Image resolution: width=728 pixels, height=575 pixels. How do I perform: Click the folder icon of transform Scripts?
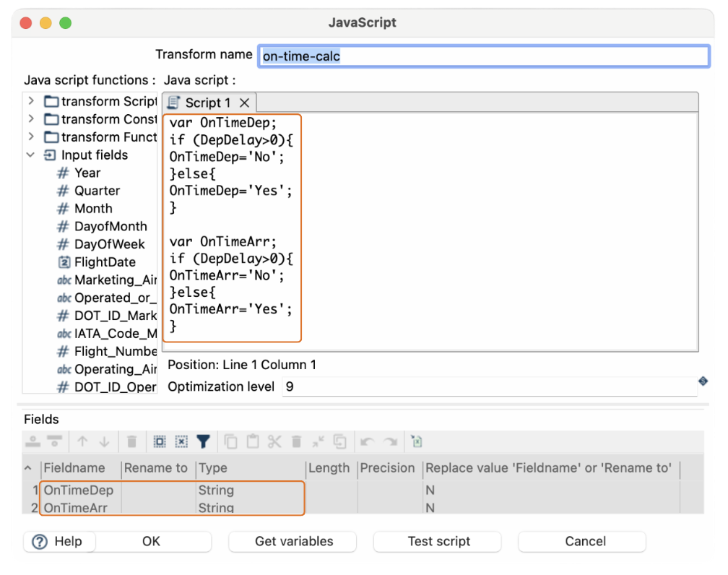51,101
